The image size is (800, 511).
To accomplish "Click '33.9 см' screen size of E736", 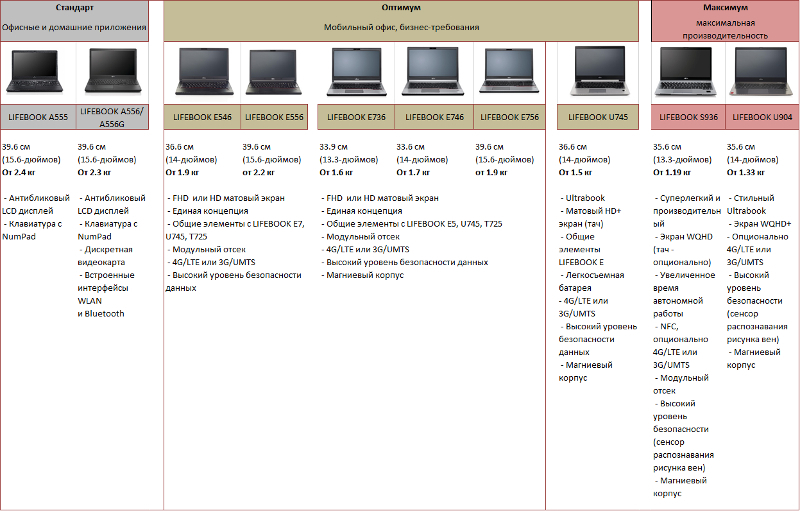I will (334, 147).
